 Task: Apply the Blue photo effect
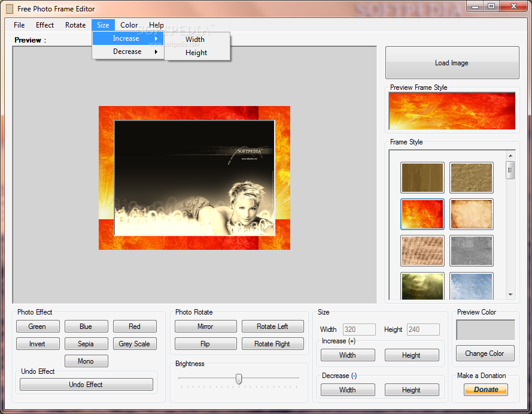pyautogui.click(x=86, y=327)
